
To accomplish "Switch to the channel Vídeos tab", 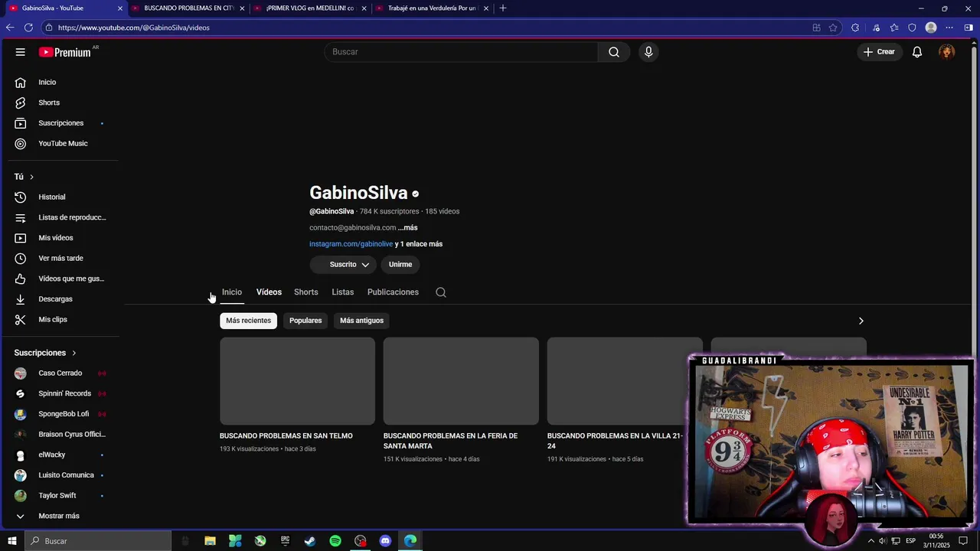I will (x=269, y=292).
